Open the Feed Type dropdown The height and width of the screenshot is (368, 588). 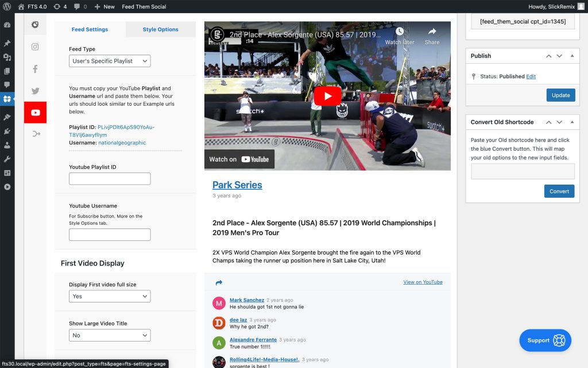point(110,61)
